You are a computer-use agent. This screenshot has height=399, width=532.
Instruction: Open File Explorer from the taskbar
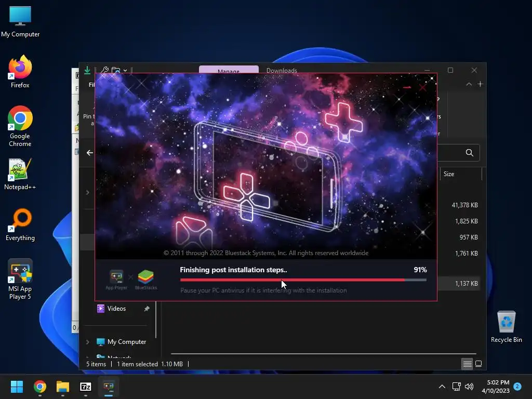tap(63, 387)
